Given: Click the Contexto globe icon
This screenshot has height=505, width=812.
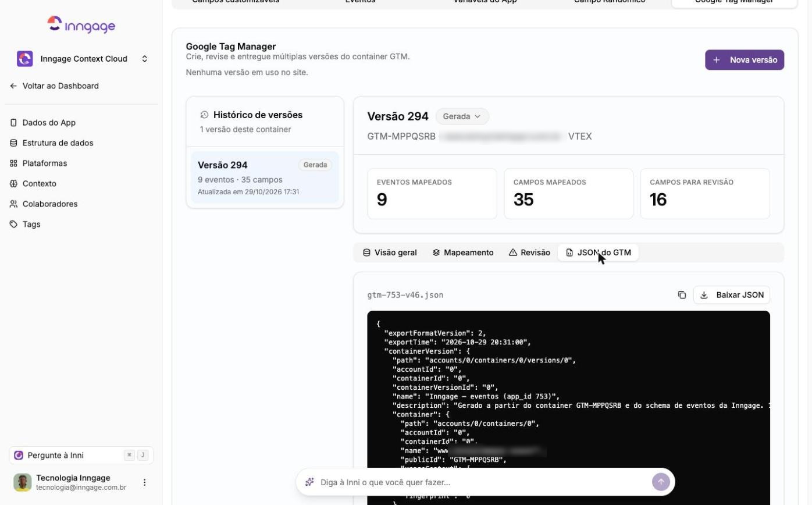Looking at the screenshot, I should click(13, 184).
